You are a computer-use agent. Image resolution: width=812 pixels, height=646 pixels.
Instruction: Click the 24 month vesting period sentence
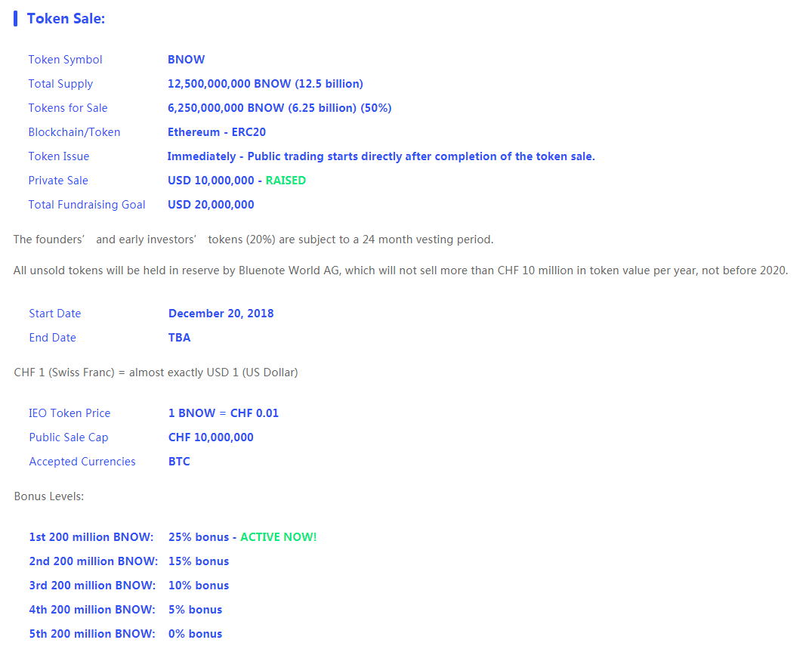[253, 240]
